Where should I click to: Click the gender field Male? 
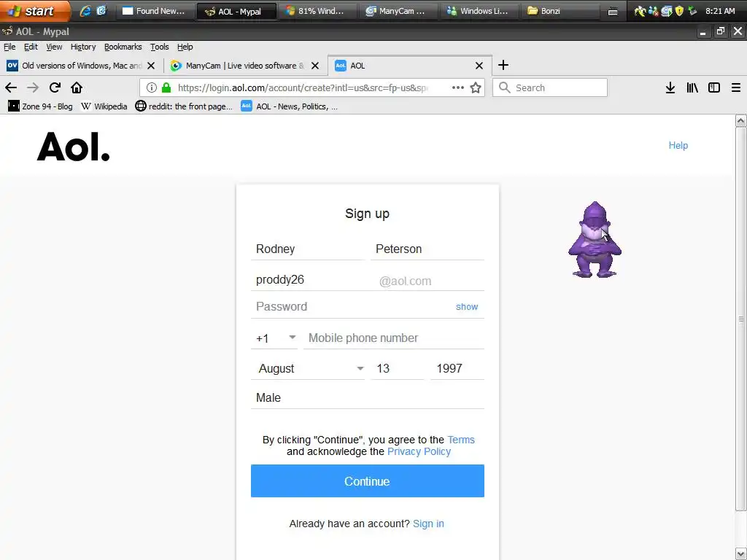368,398
